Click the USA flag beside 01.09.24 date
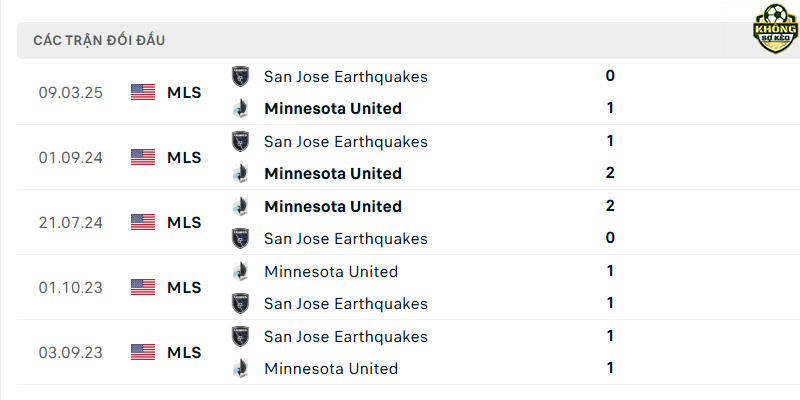This screenshot has height=400, width=800. (143, 157)
